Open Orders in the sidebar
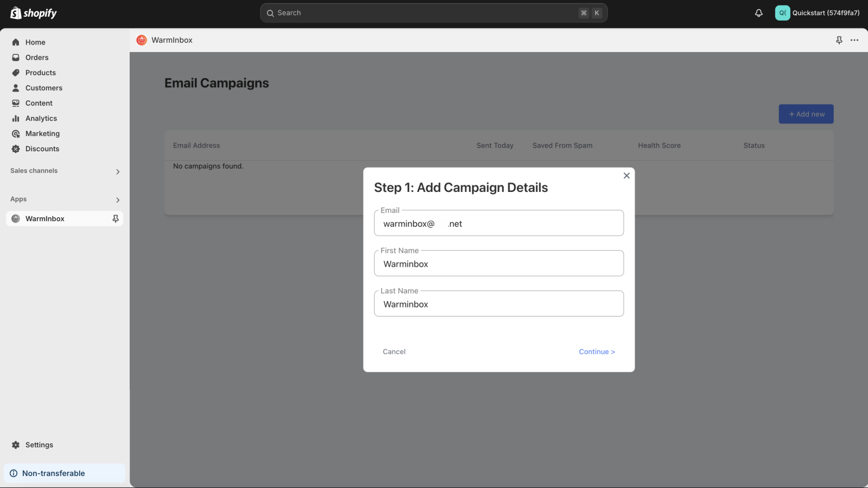This screenshot has width=868, height=488. click(x=37, y=57)
